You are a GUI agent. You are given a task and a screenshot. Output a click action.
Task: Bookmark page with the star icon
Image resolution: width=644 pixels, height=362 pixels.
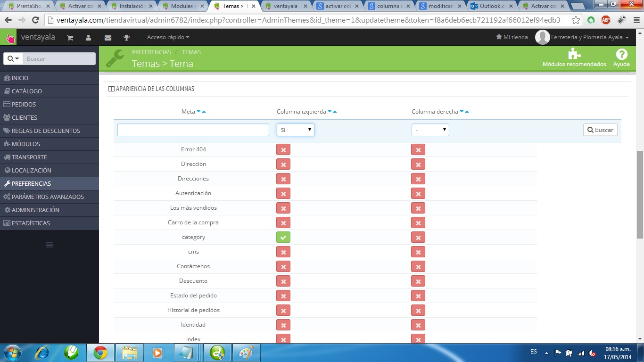(x=576, y=20)
